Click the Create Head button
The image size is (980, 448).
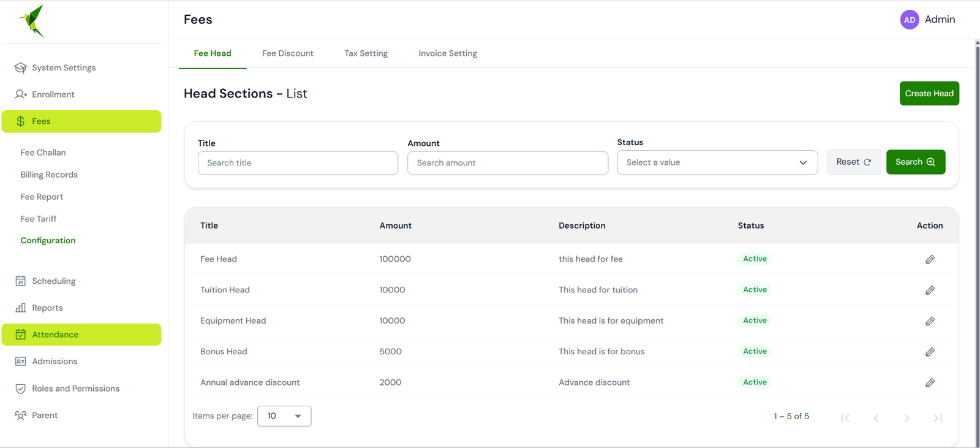pos(929,93)
